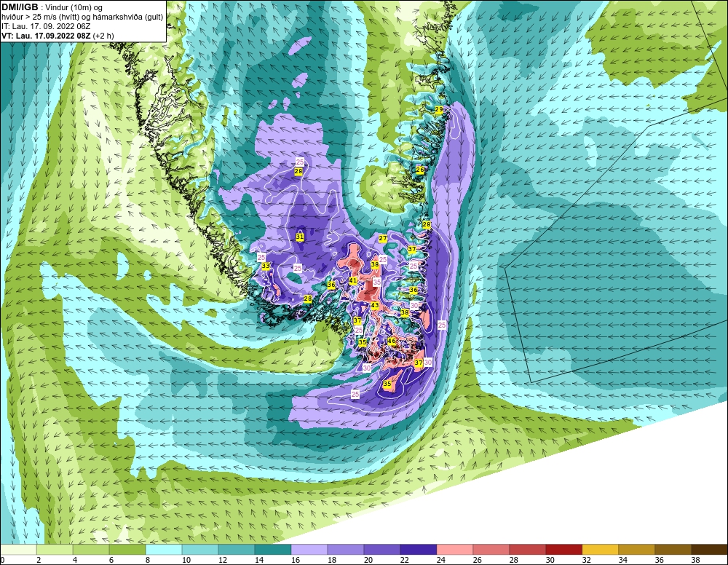The image size is (728, 565).
Task: Click the yellow gust label 29 in the north
Action: pyautogui.click(x=439, y=109)
